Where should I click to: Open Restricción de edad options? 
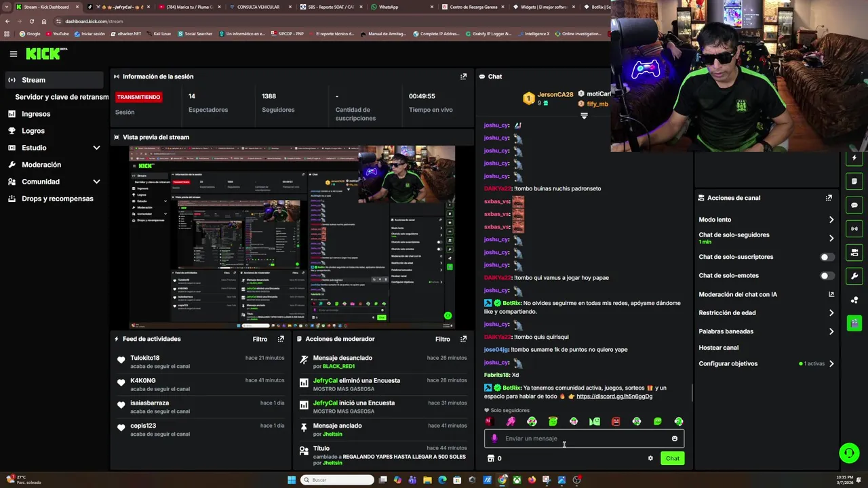pyautogui.click(x=766, y=313)
